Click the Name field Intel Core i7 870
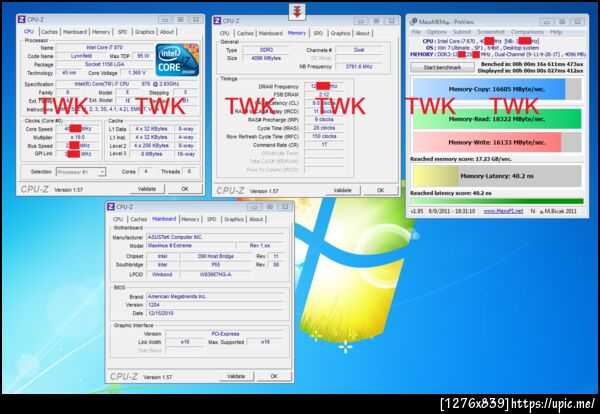 (104, 47)
